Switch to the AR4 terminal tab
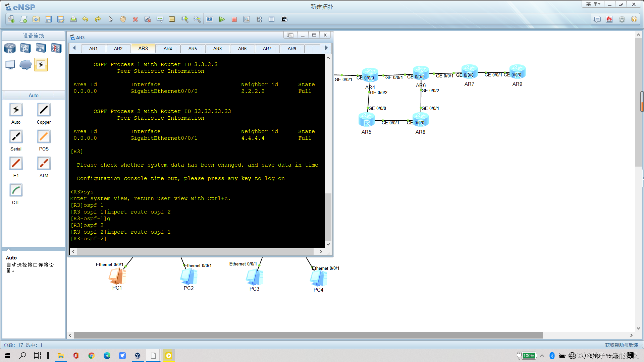The image size is (644, 362). click(168, 49)
